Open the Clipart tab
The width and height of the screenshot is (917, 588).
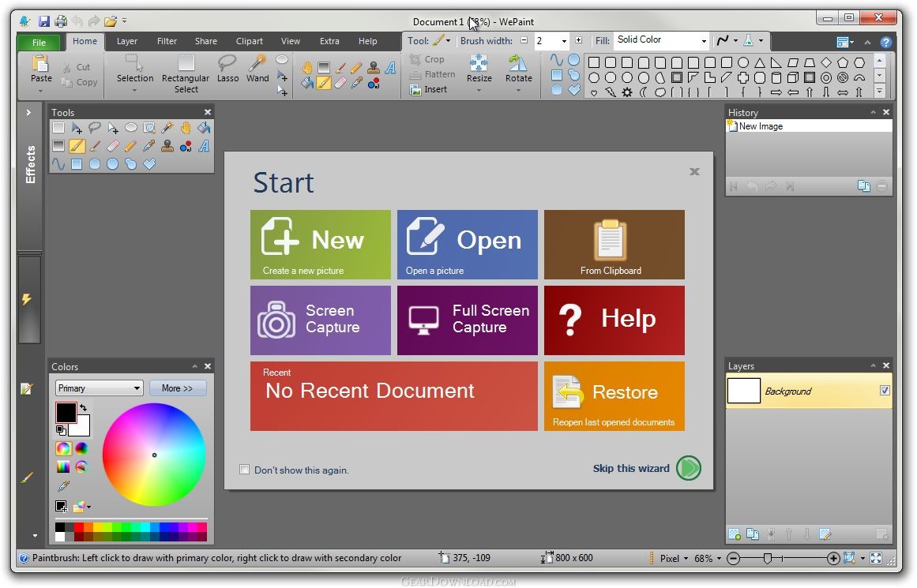249,41
